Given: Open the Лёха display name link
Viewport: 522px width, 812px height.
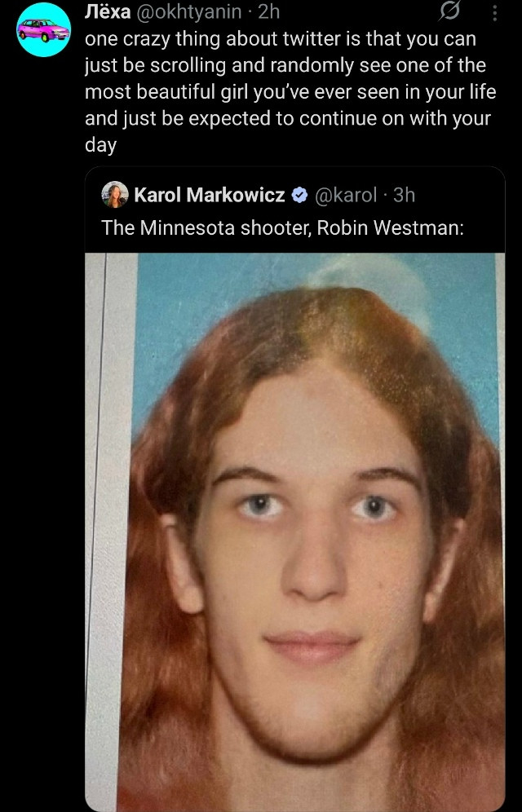Looking at the screenshot, I should pos(108,11).
